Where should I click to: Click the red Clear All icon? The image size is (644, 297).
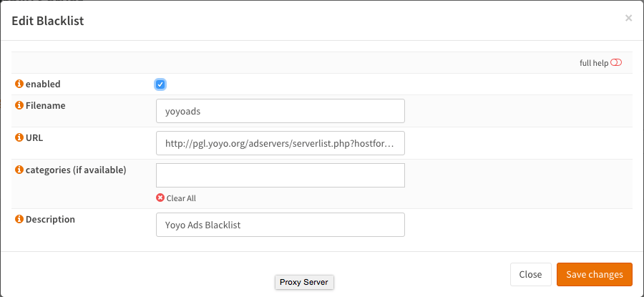pos(160,198)
